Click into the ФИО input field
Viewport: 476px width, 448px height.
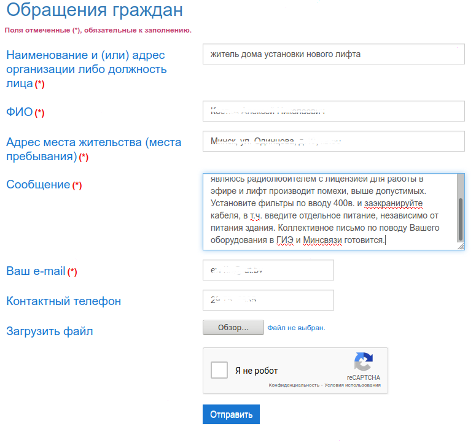[x=334, y=112]
